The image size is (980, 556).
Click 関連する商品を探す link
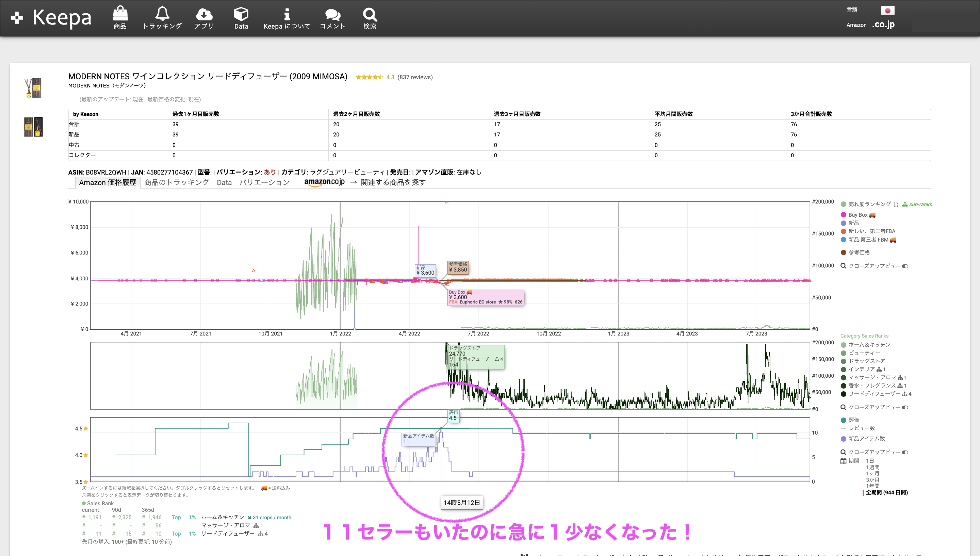point(393,182)
